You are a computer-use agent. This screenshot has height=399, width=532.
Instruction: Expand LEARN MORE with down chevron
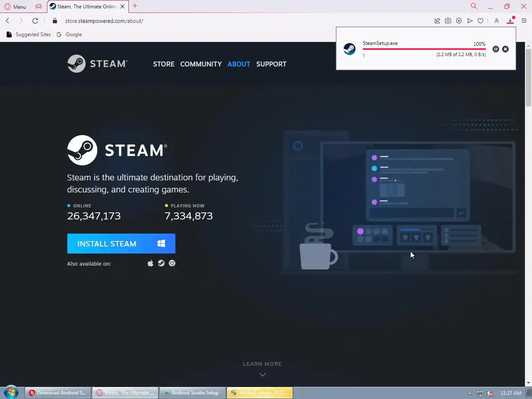tap(262, 374)
